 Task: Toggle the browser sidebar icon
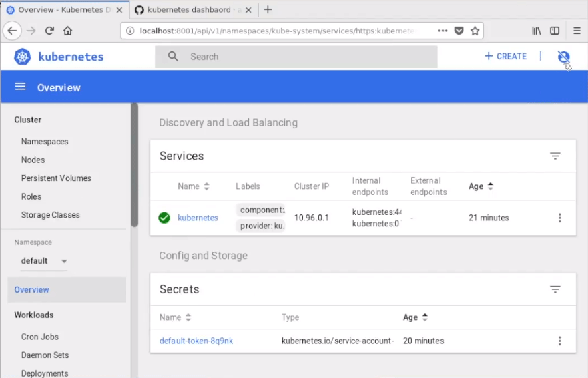(555, 31)
